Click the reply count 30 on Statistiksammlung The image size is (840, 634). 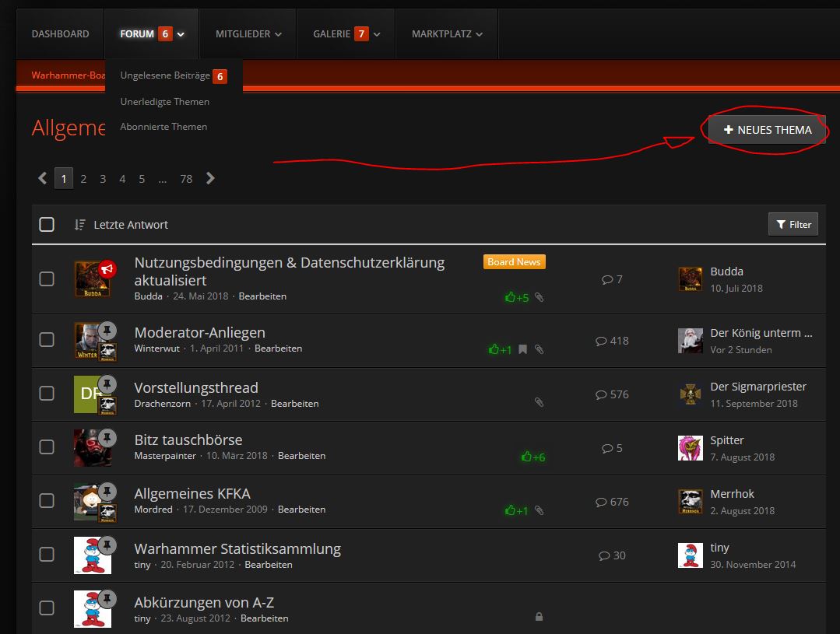pos(612,555)
